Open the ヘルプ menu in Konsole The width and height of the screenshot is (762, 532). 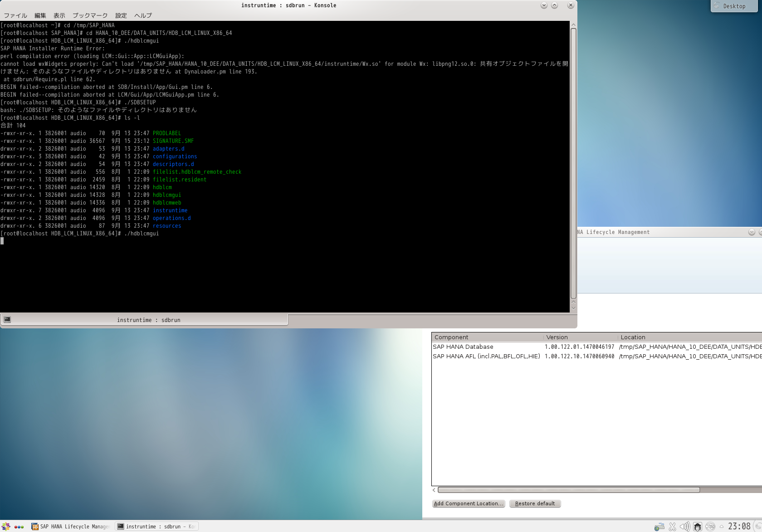click(143, 15)
